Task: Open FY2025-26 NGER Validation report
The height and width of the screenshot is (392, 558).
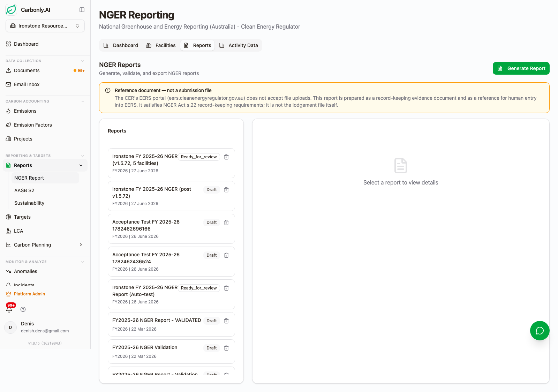Action: point(171,352)
